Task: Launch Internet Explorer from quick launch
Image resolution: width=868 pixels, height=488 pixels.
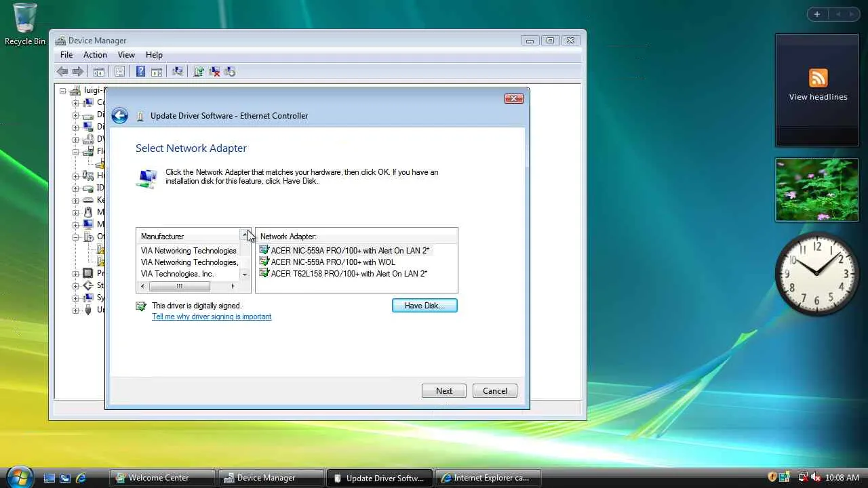Action: click(81, 478)
